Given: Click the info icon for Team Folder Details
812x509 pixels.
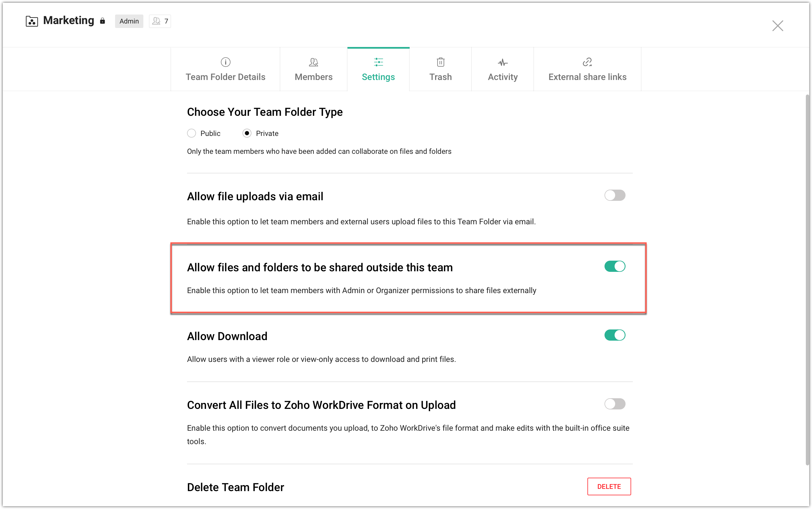Looking at the screenshot, I should coord(225,62).
